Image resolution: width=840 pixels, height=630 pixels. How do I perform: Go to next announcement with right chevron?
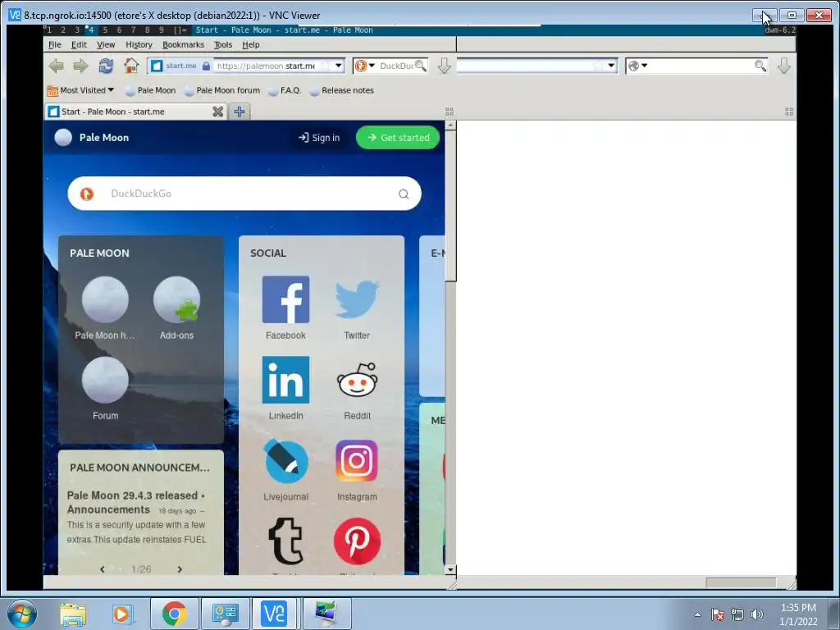click(x=180, y=569)
